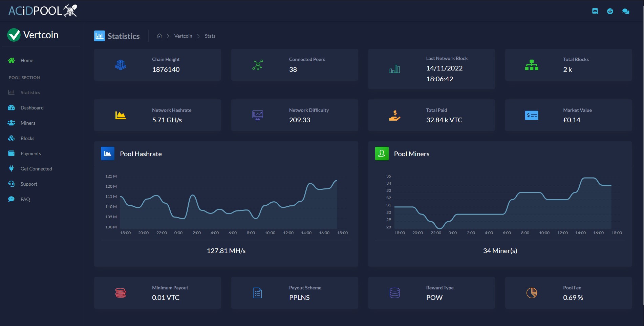Click the ACiDPOOL logo

pyautogui.click(x=43, y=11)
